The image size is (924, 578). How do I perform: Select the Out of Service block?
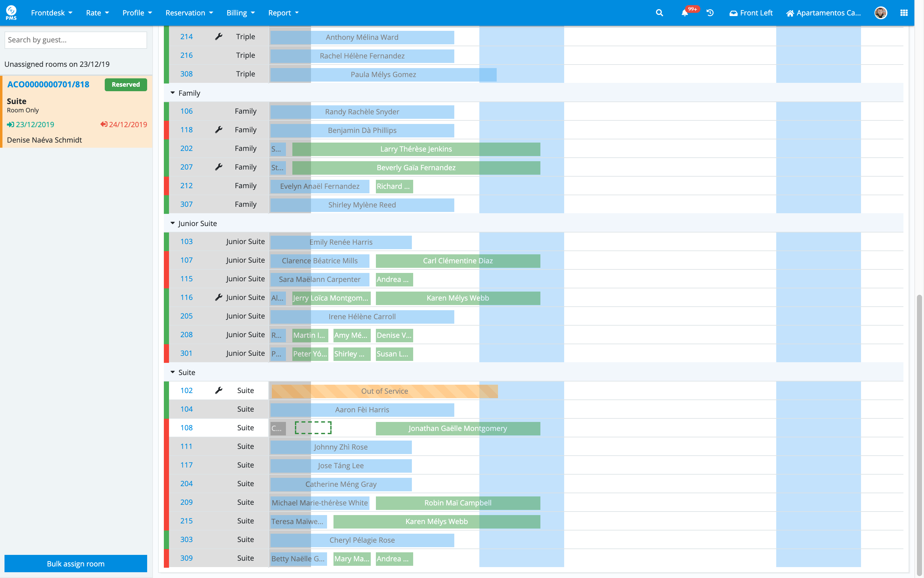[384, 391]
